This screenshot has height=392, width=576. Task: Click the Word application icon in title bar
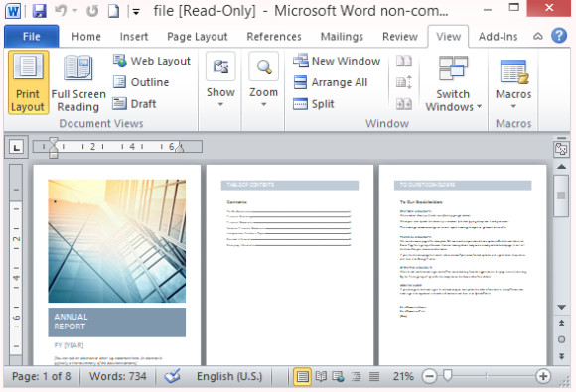tap(13, 11)
